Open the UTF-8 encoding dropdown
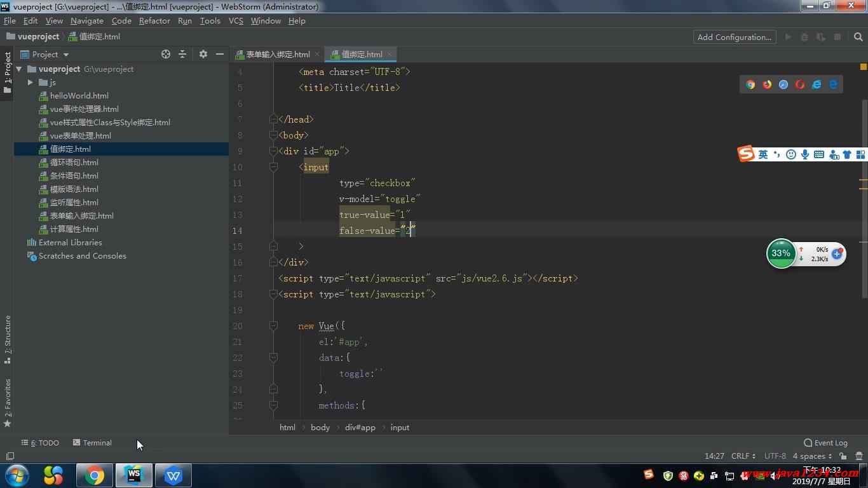Viewport: 868px width, 488px height. 775,456
